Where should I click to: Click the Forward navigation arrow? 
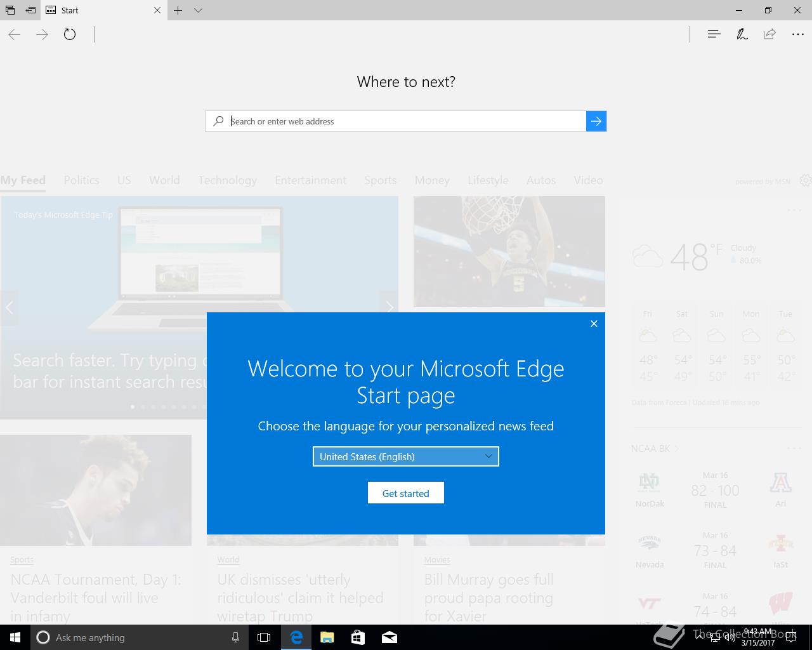[x=43, y=34]
